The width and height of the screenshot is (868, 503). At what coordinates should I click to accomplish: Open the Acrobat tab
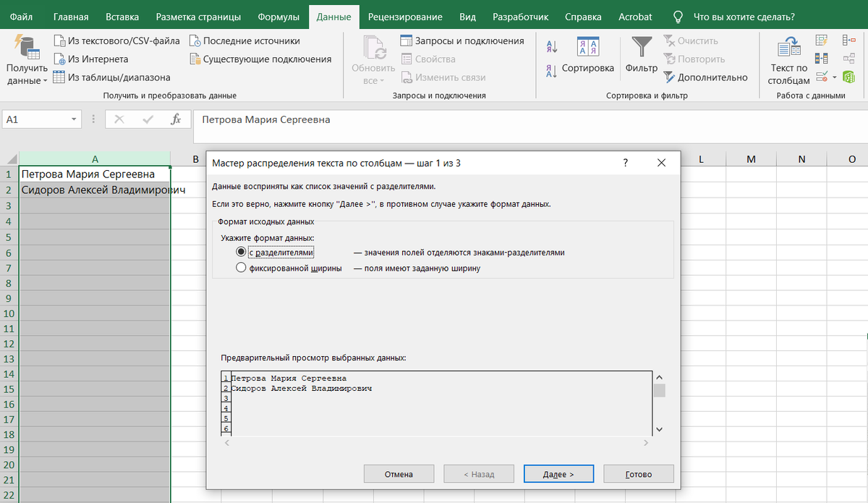pos(635,17)
